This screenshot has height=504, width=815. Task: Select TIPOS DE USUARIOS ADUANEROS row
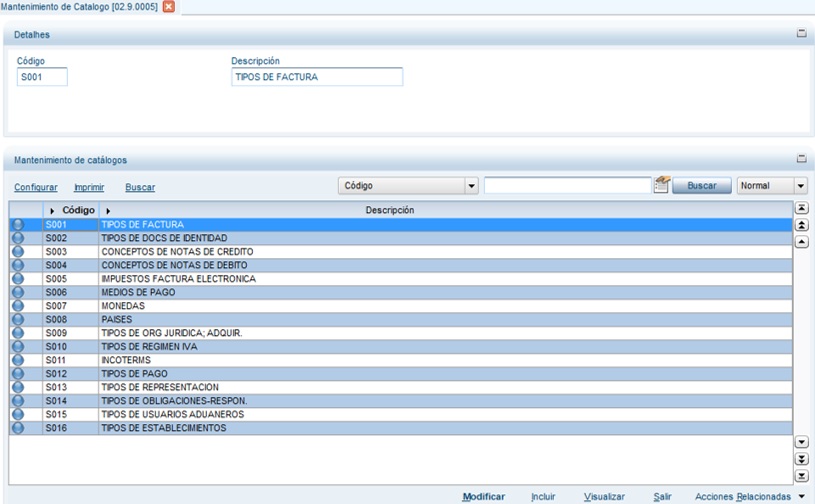click(x=401, y=414)
